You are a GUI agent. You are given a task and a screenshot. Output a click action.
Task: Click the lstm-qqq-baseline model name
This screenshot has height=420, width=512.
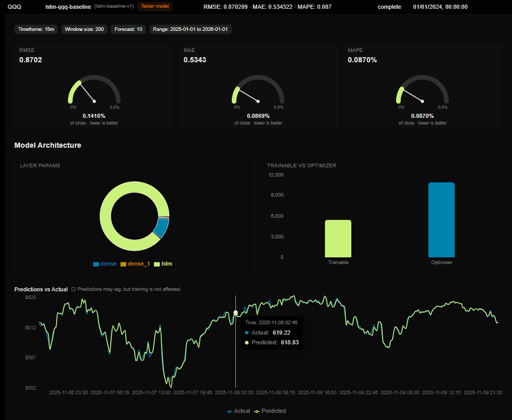68,7
